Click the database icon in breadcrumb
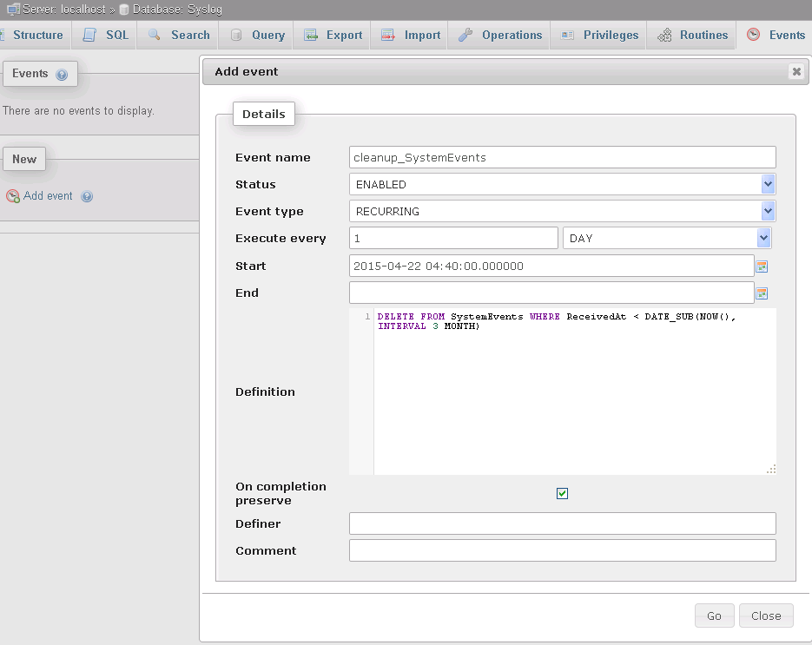Image resolution: width=812 pixels, height=645 pixels. point(124,10)
